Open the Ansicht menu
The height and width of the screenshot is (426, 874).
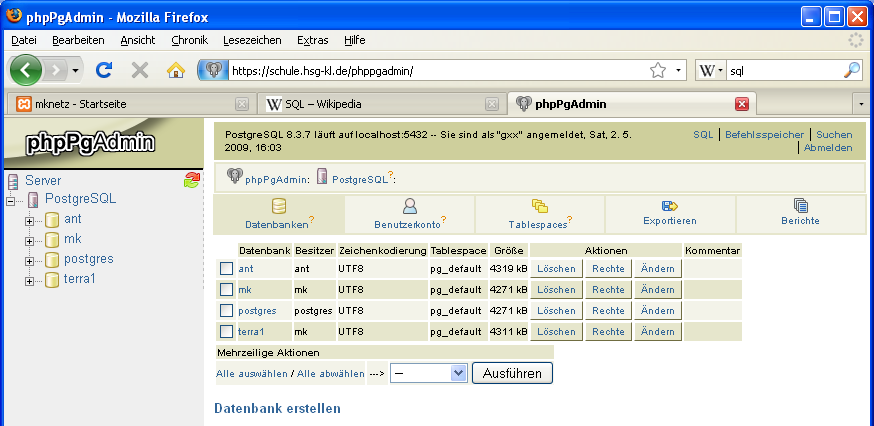[138, 40]
